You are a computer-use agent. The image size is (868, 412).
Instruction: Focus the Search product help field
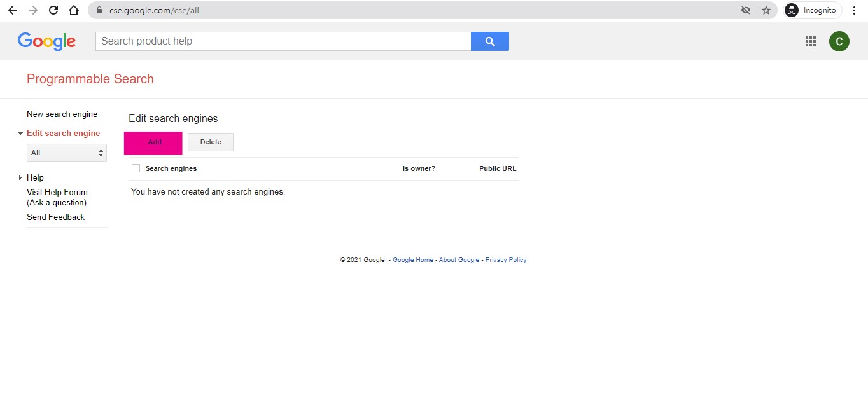[283, 41]
